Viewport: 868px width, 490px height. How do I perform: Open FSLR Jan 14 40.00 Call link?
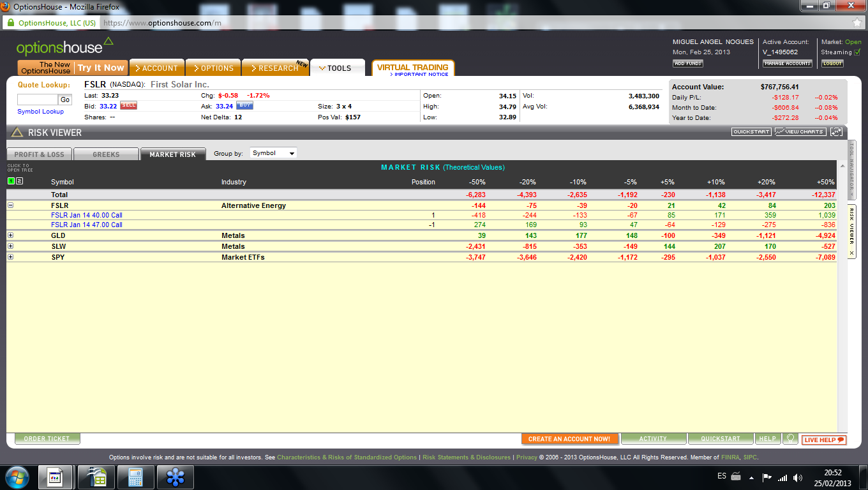[87, 216]
